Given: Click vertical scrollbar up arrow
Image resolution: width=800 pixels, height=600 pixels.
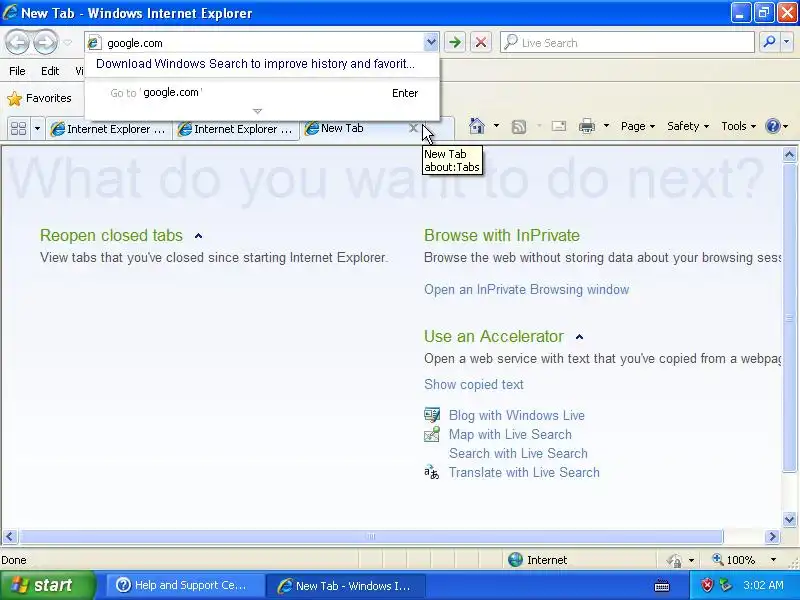Looking at the screenshot, I should [x=789, y=155].
